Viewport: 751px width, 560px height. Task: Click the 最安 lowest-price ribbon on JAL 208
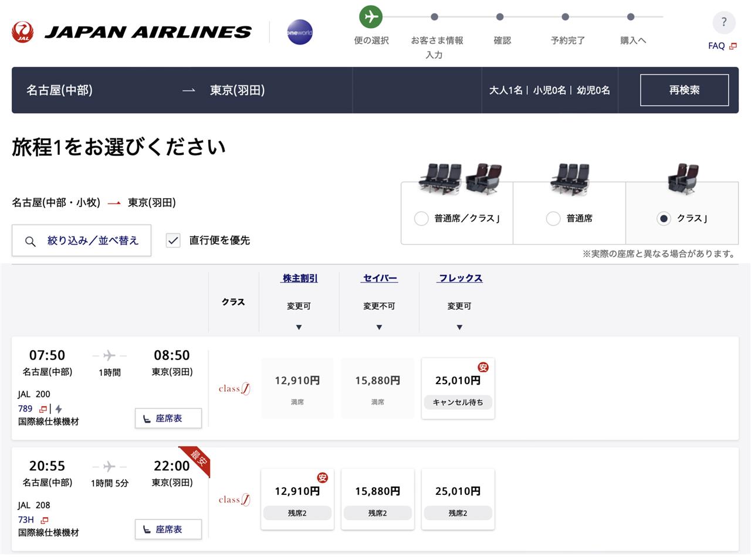tap(197, 460)
